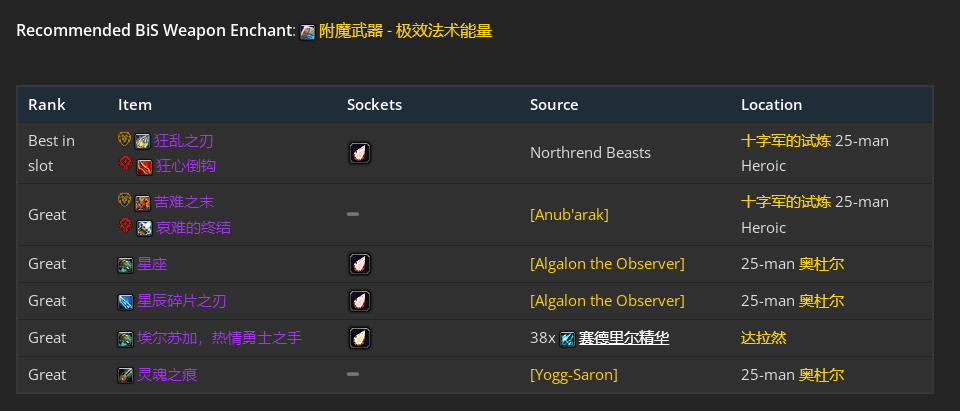
Task: Click the 赛德里尔精华 currency icon
Action: tap(568, 339)
